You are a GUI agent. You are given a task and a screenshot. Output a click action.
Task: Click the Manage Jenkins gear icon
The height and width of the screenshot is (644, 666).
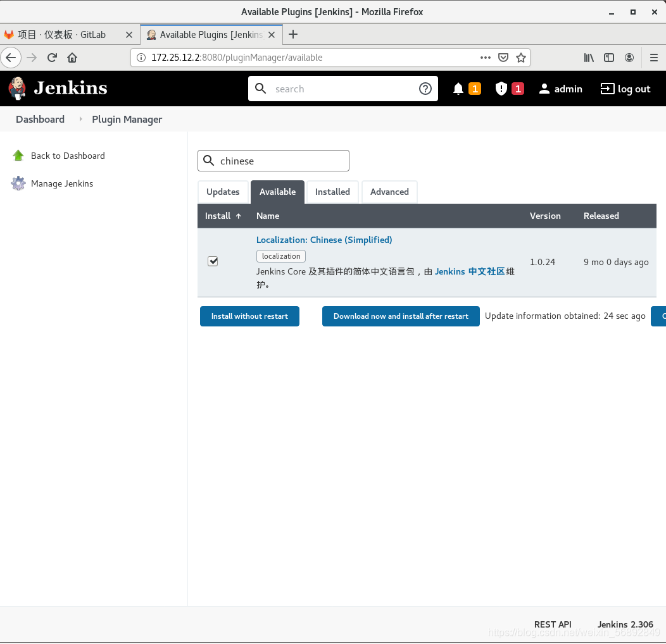tap(18, 183)
